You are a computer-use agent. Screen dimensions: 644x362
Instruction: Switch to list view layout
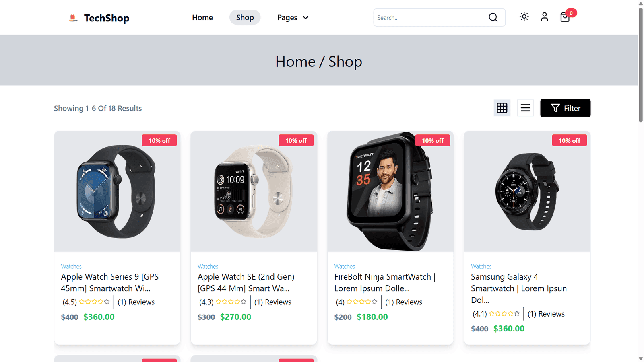[525, 108]
